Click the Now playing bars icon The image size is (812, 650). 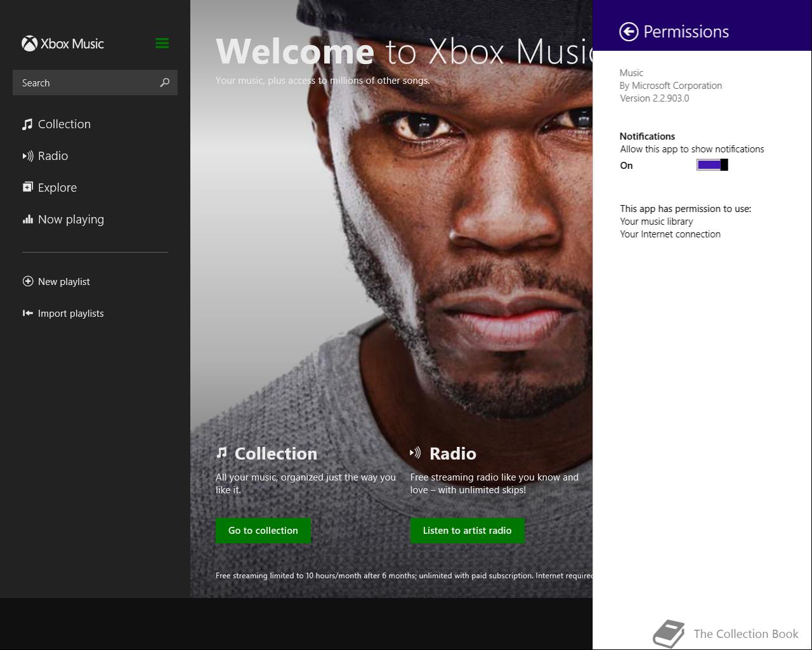[28, 220]
